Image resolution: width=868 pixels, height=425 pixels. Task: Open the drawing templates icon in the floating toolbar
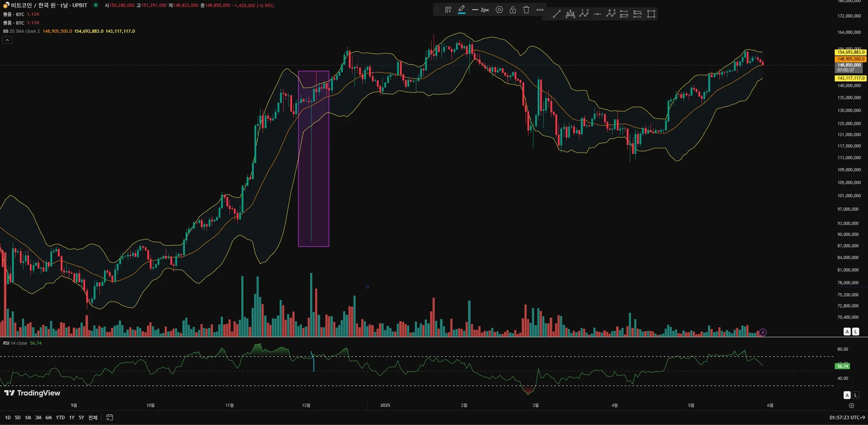tap(448, 10)
